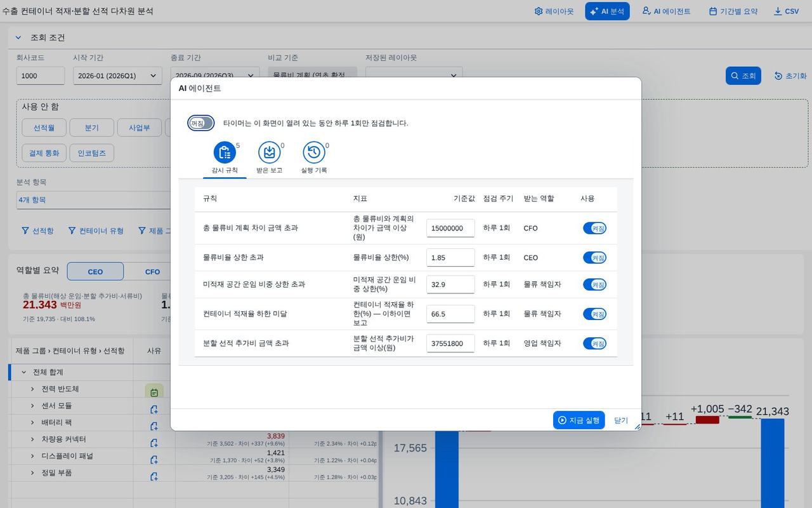Click the 조회 search magnifier icon

[735, 76]
